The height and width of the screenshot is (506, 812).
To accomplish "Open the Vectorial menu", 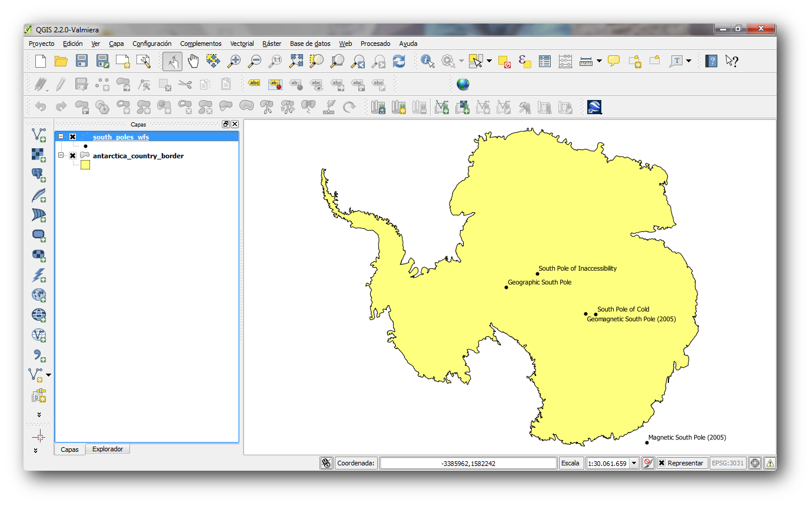I will tap(242, 44).
